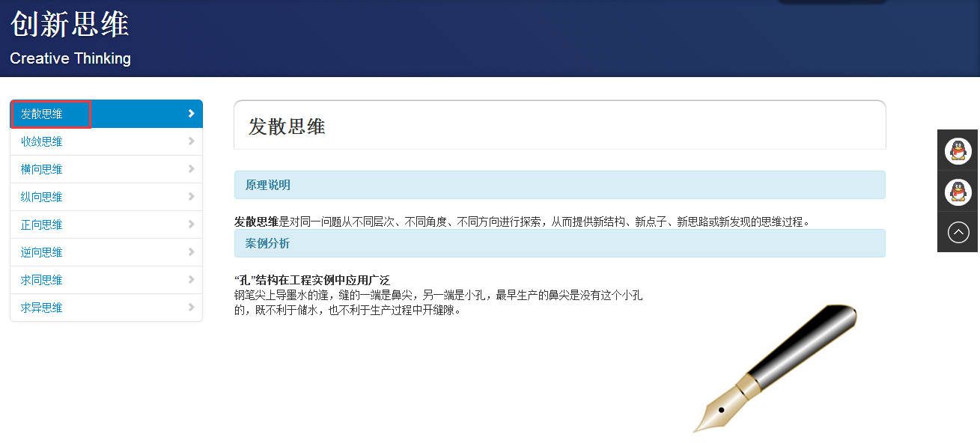Go to the 横向思维 page

pos(42,169)
